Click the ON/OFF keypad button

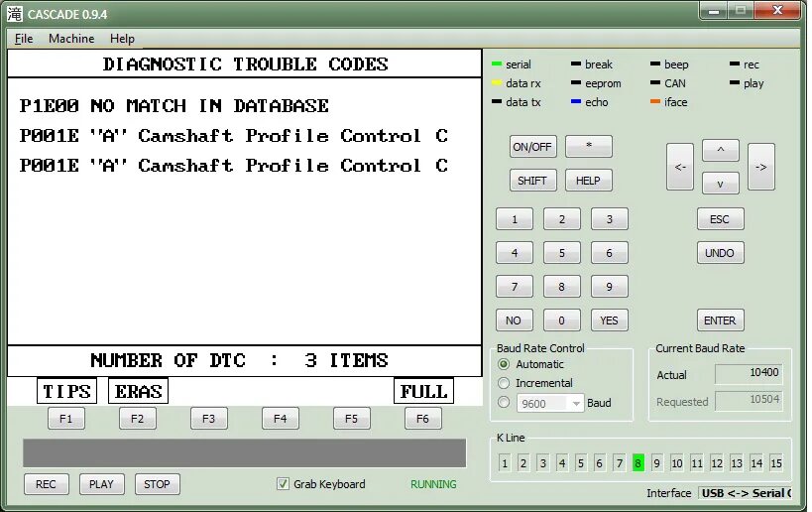532,147
